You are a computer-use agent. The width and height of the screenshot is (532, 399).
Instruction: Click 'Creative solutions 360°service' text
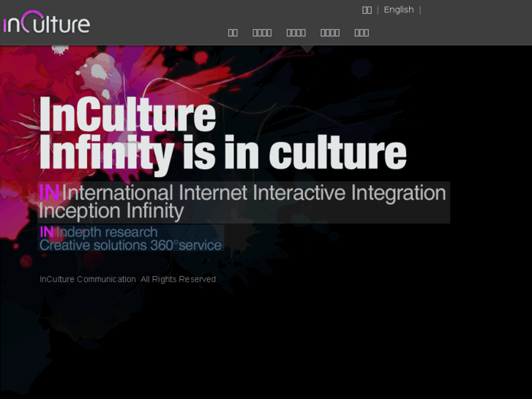131,245
